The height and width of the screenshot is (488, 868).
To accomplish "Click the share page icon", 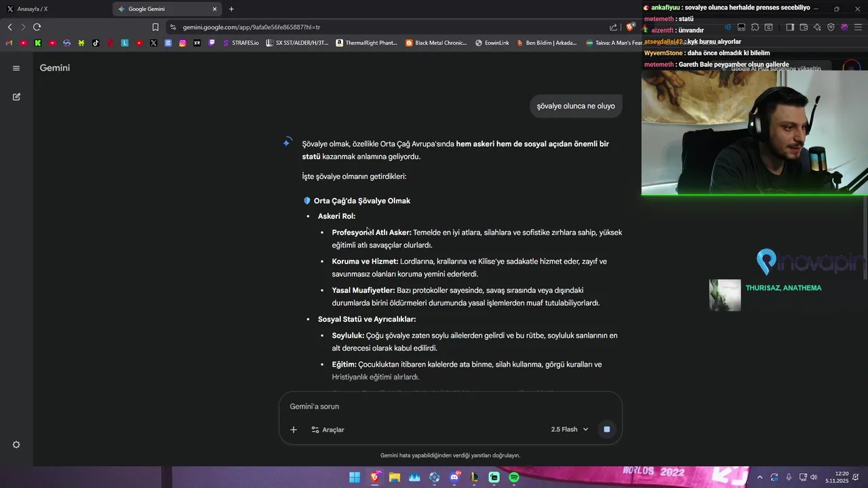I will [613, 27].
